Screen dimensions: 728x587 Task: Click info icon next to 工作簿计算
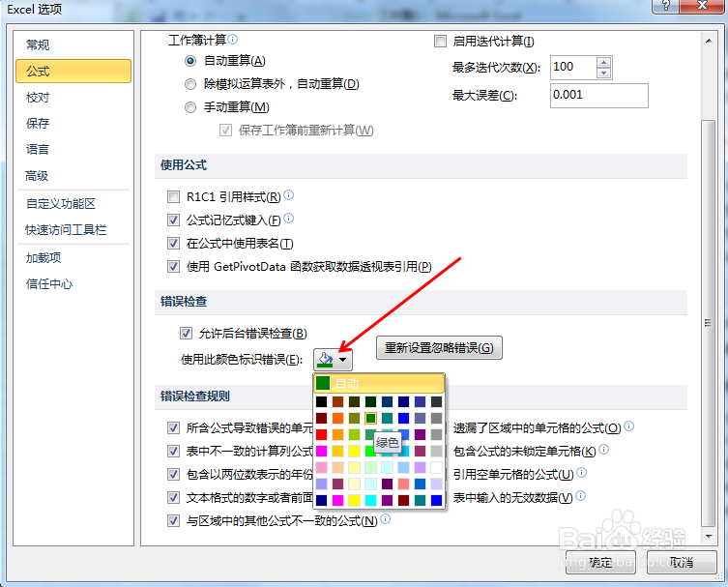pyautogui.click(x=233, y=39)
